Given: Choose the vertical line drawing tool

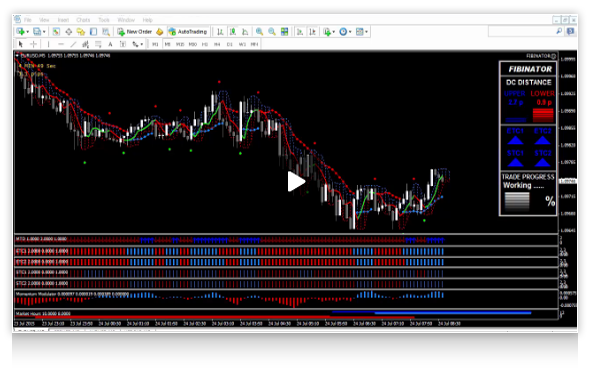Looking at the screenshot, I should [x=48, y=44].
